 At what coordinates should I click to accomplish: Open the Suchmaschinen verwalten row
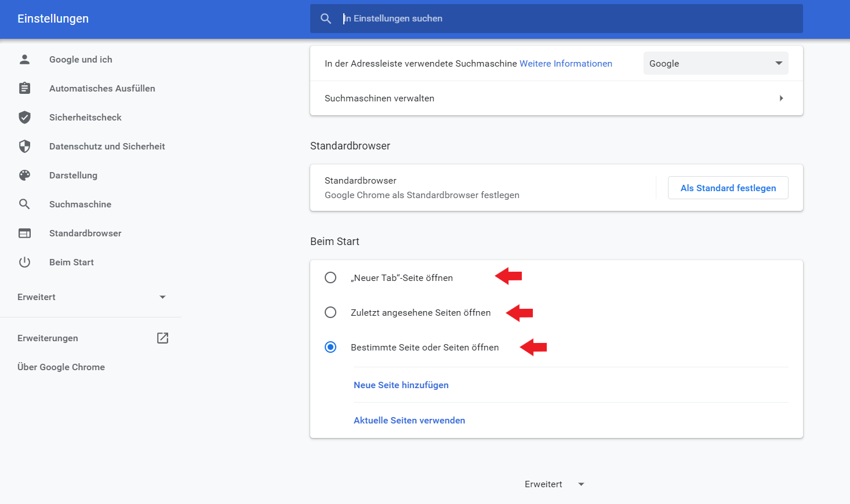click(556, 98)
